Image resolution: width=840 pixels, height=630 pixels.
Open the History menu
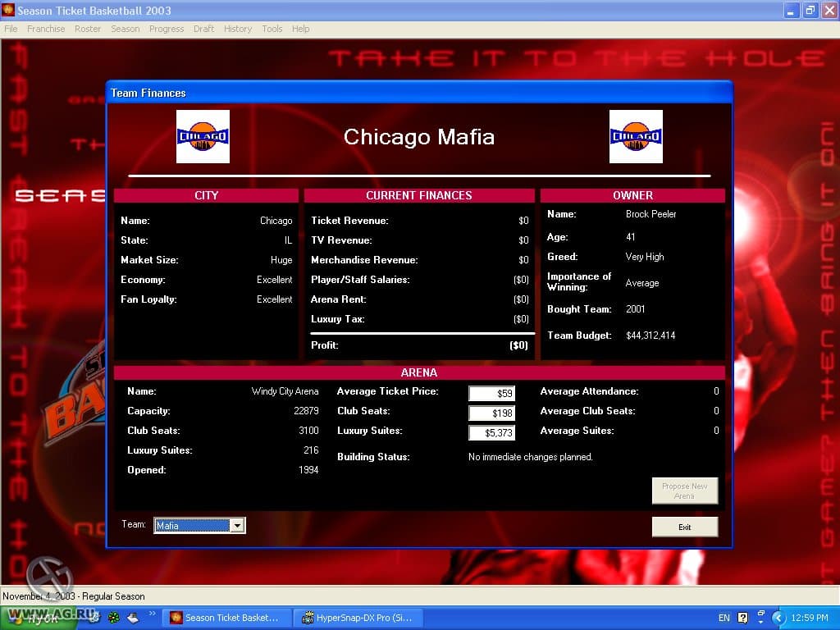pos(238,29)
